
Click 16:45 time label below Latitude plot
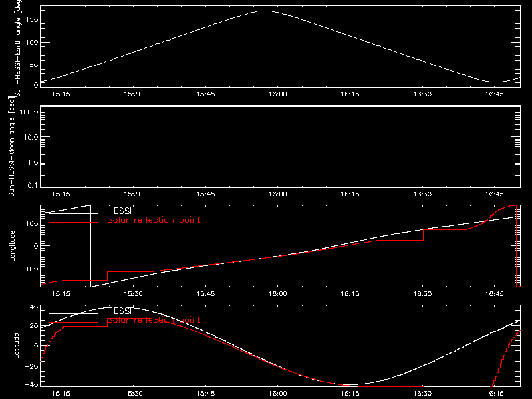pyautogui.click(x=494, y=394)
